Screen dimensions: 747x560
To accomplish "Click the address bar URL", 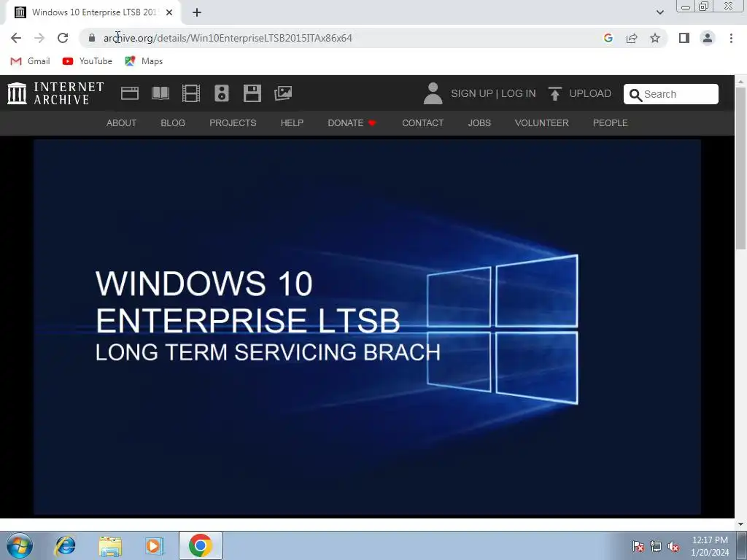I will (x=228, y=38).
